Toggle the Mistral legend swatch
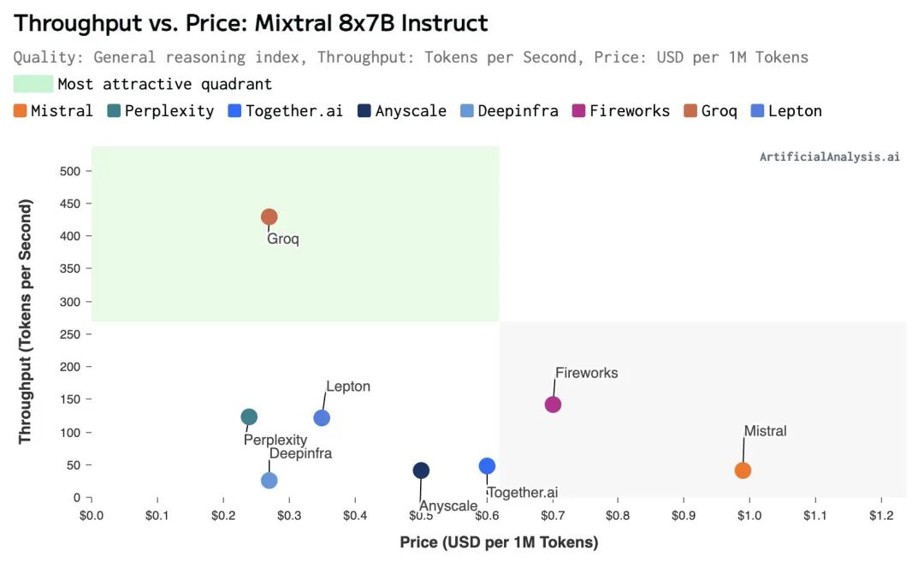This screenshot has height=561, width=924. point(21,110)
